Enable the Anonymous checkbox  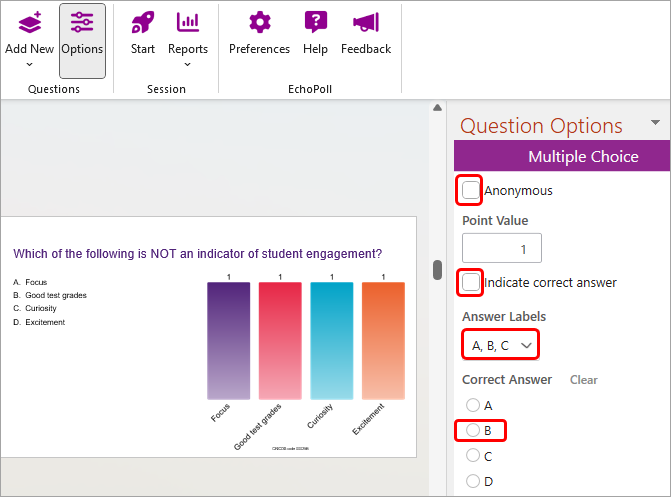(471, 190)
